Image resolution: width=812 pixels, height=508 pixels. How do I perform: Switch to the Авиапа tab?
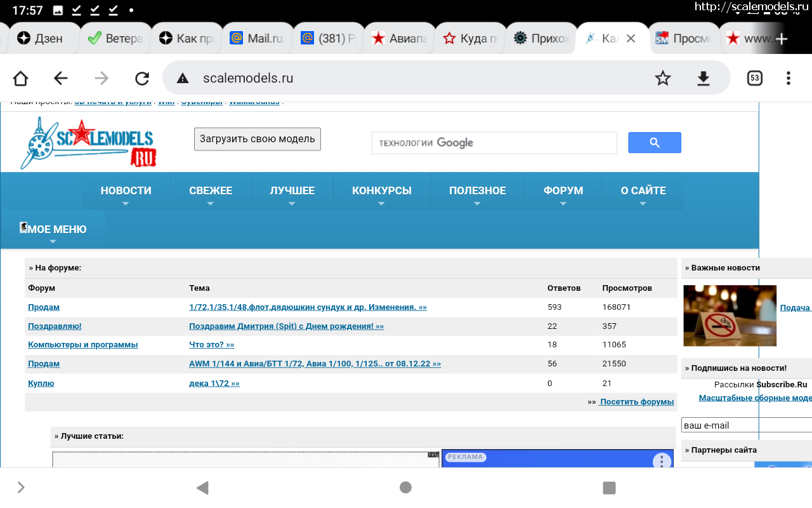point(400,39)
